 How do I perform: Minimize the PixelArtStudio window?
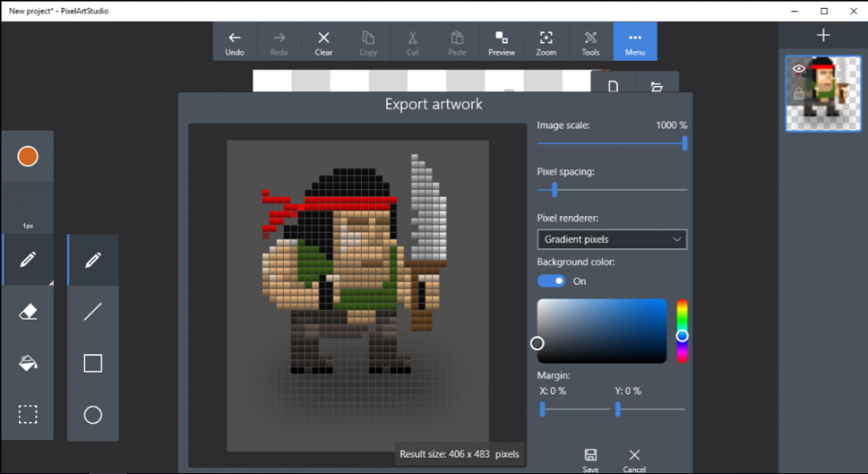pyautogui.click(x=794, y=11)
